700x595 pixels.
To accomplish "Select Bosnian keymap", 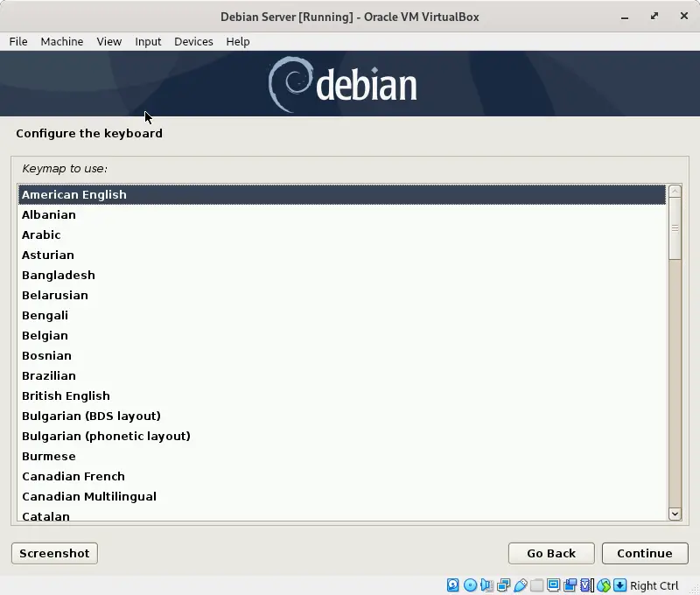I will click(342, 355).
